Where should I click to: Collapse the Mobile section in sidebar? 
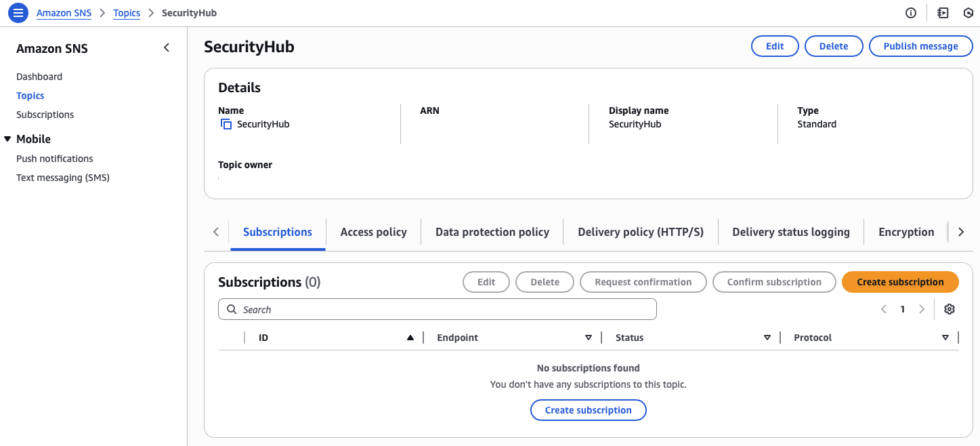click(x=7, y=139)
